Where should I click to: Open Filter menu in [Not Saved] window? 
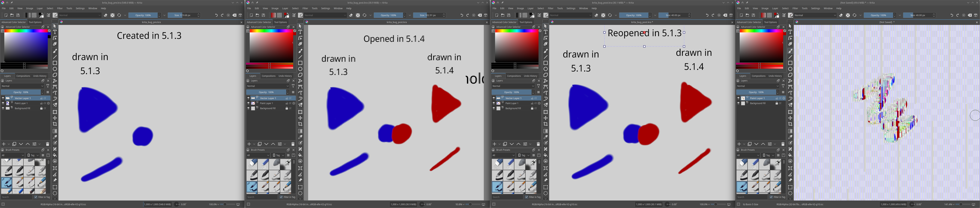pyautogui.click(x=795, y=8)
